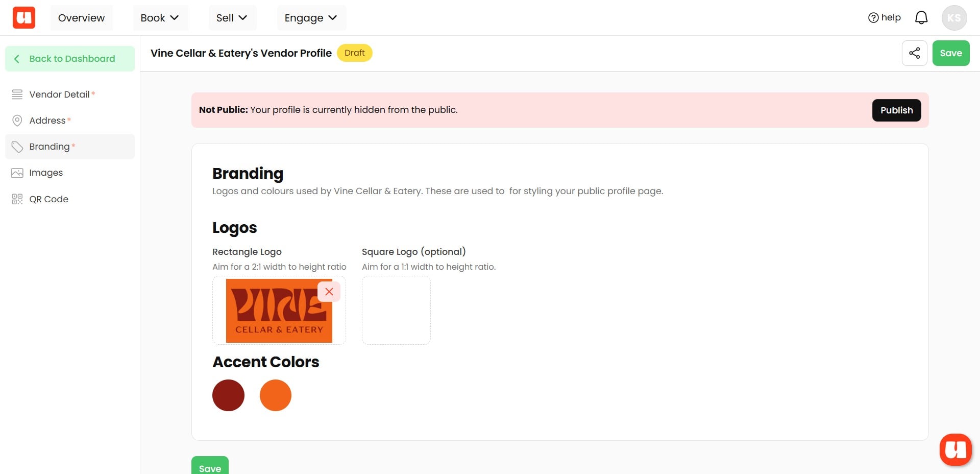Click the notification bell icon
980x474 pixels.
click(921, 17)
